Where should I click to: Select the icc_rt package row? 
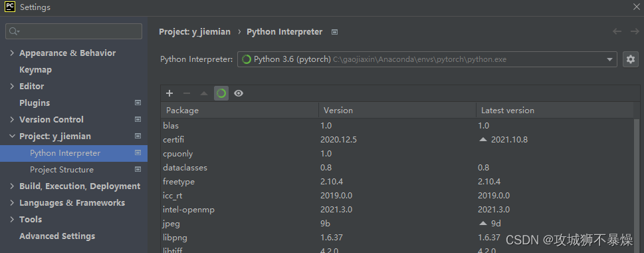point(397,195)
